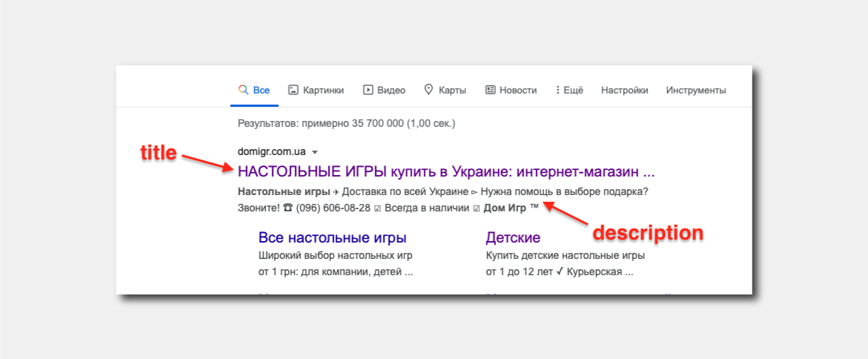Switch to the Карты tab

pos(445,90)
